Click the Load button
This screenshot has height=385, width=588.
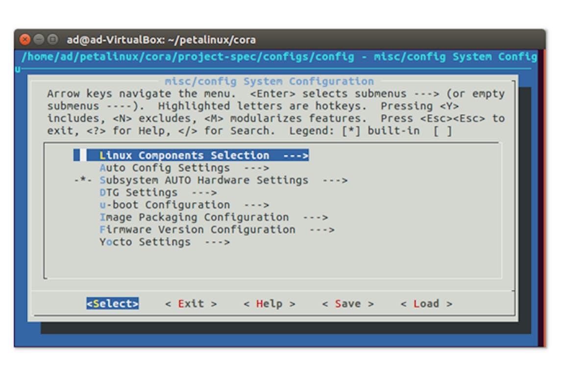click(x=426, y=304)
